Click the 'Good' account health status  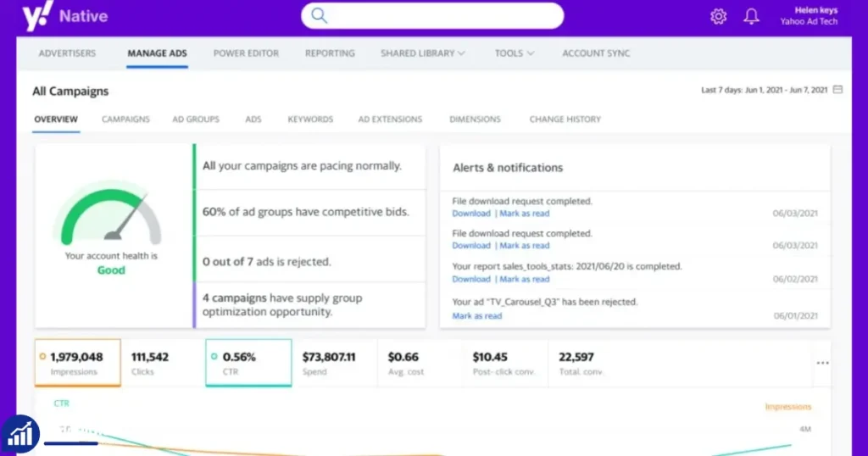pos(111,270)
